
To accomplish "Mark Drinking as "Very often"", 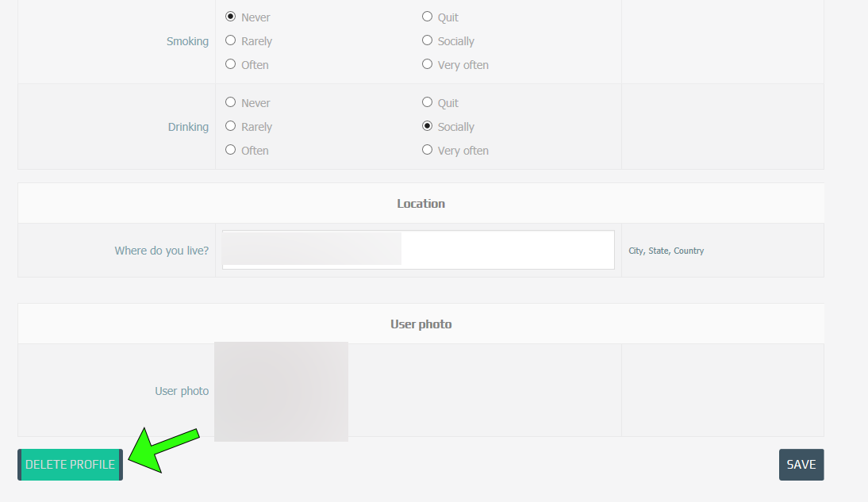I will [428, 150].
